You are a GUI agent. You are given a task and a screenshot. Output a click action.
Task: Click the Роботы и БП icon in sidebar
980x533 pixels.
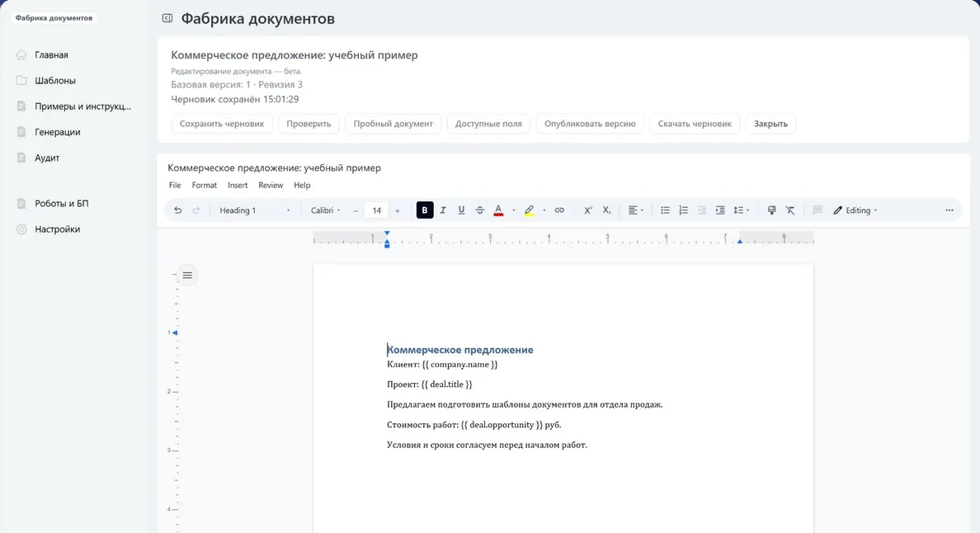tap(21, 203)
